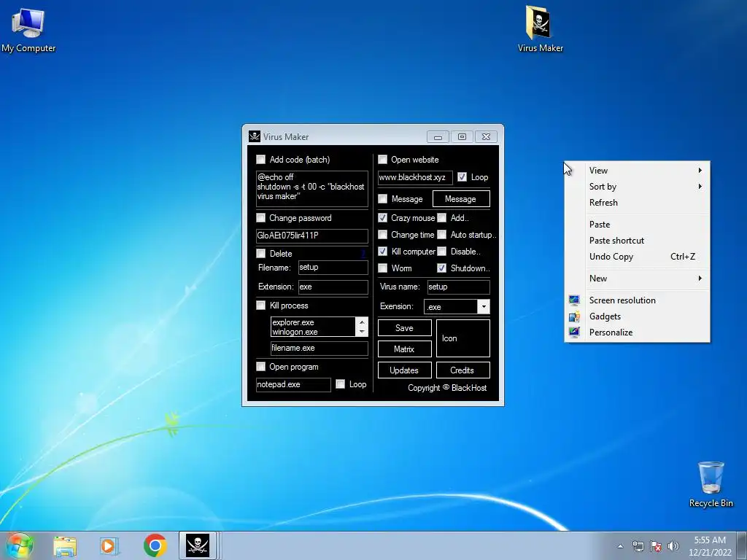
Task: Show hidden system tray icons
Action: point(620,546)
